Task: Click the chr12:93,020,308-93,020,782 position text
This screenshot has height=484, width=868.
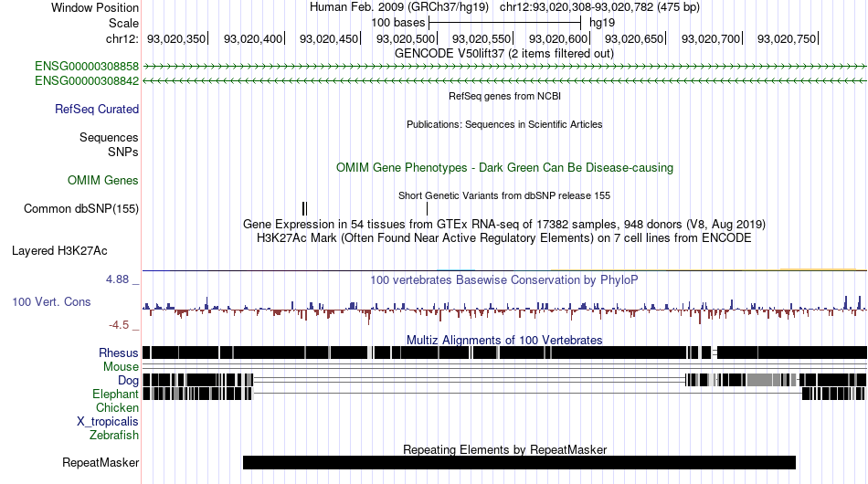Action: click(599, 7)
